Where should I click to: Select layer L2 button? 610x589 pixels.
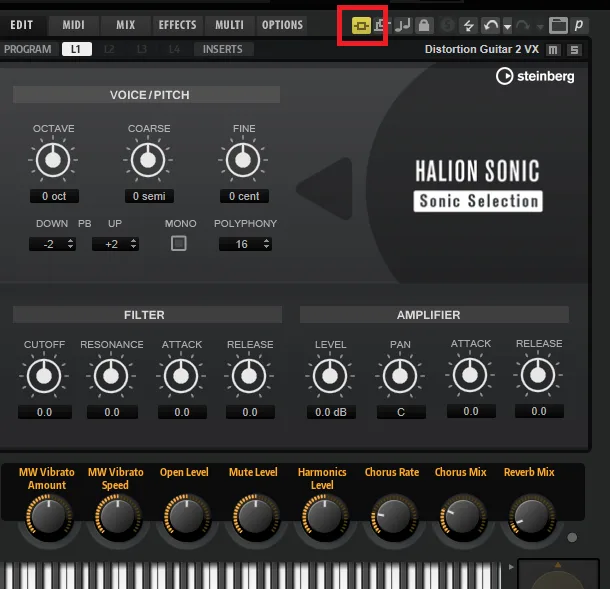point(109,49)
